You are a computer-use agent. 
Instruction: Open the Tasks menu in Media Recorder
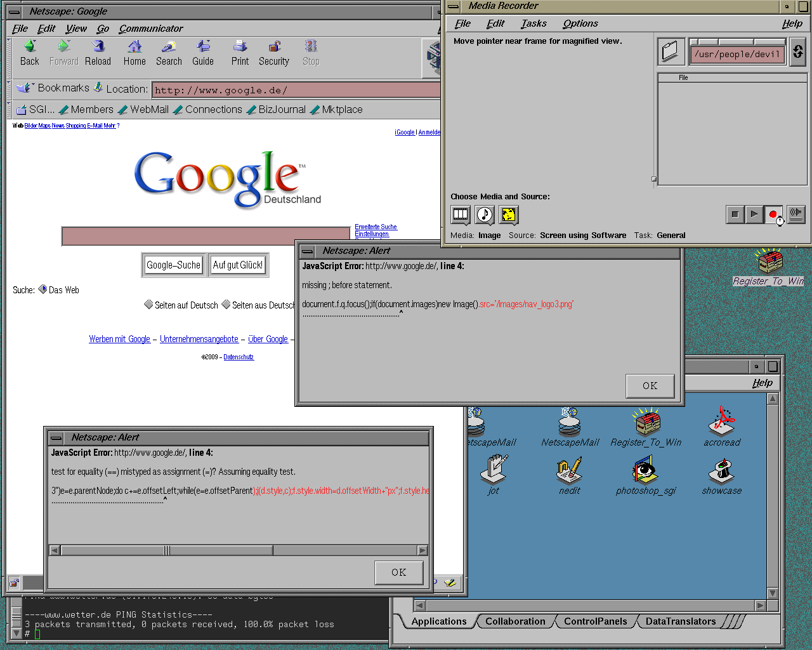coord(534,23)
